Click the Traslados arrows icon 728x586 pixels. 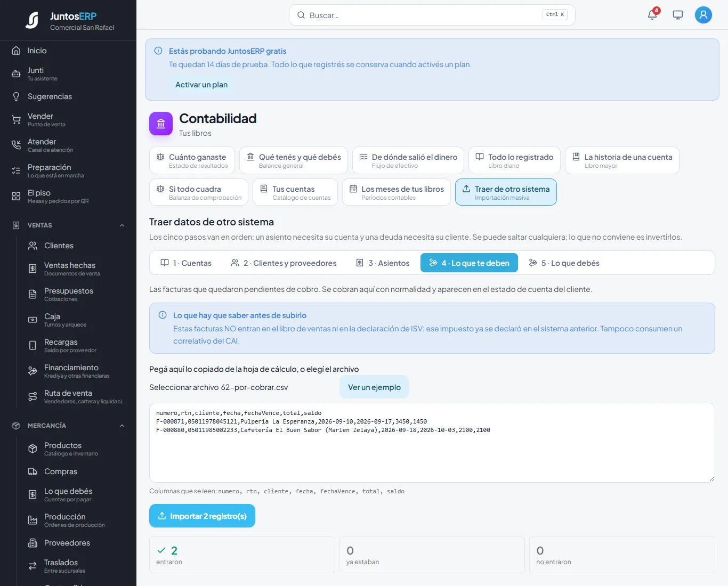click(x=33, y=566)
